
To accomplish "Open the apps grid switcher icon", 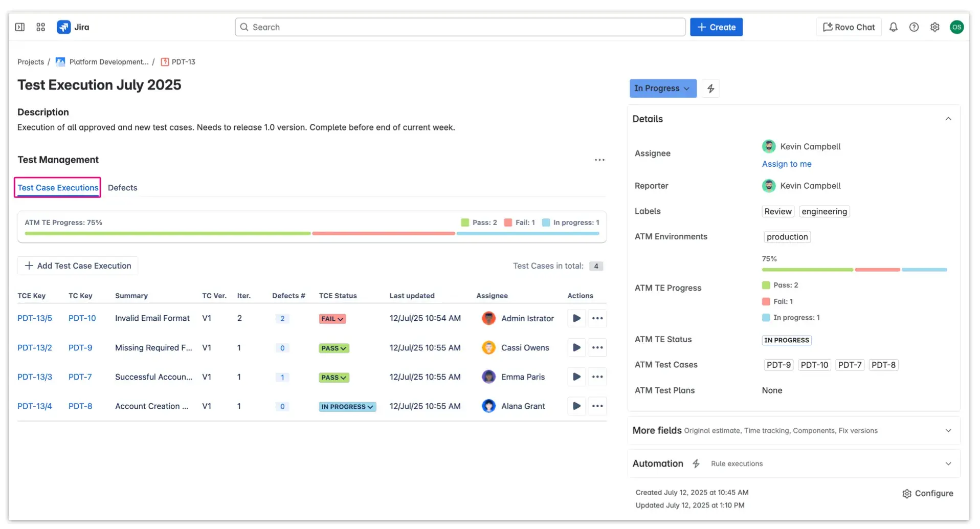I will pos(40,27).
